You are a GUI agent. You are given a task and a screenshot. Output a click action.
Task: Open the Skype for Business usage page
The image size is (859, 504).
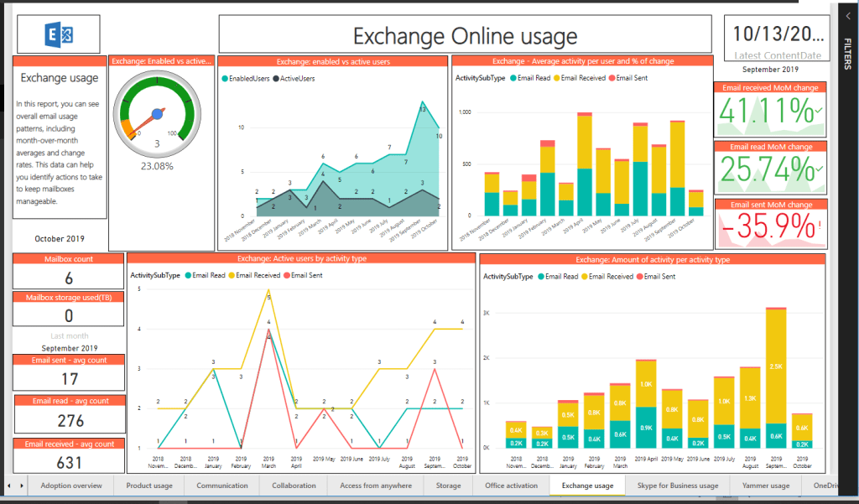[679, 486]
